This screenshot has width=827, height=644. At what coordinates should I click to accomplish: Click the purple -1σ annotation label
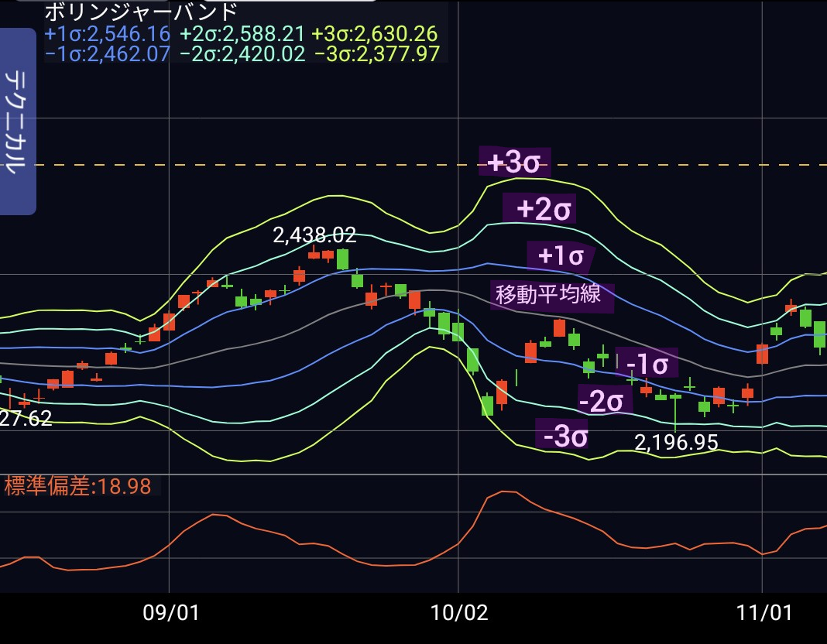(647, 363)
